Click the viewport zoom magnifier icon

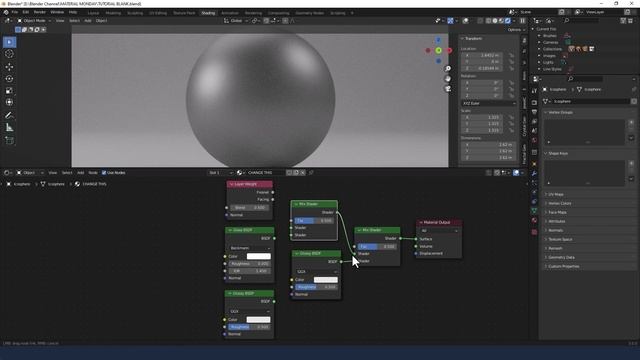(x=448, y=69)
